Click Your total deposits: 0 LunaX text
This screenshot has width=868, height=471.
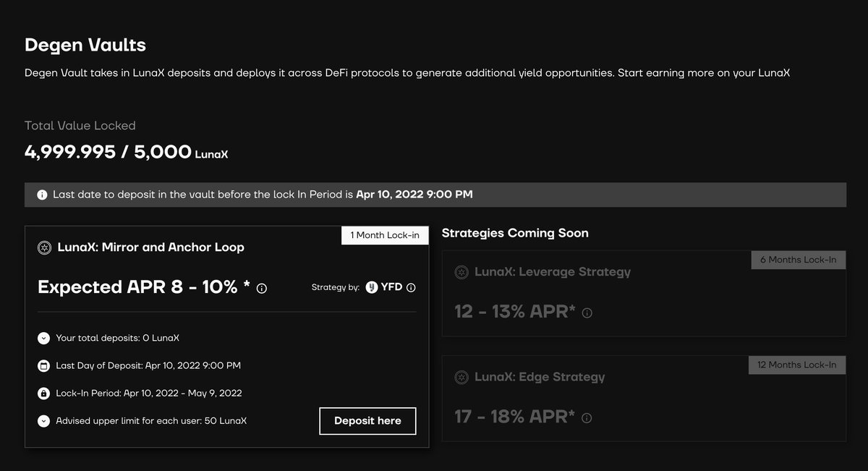pyautogui.click(x=118, y=338)
